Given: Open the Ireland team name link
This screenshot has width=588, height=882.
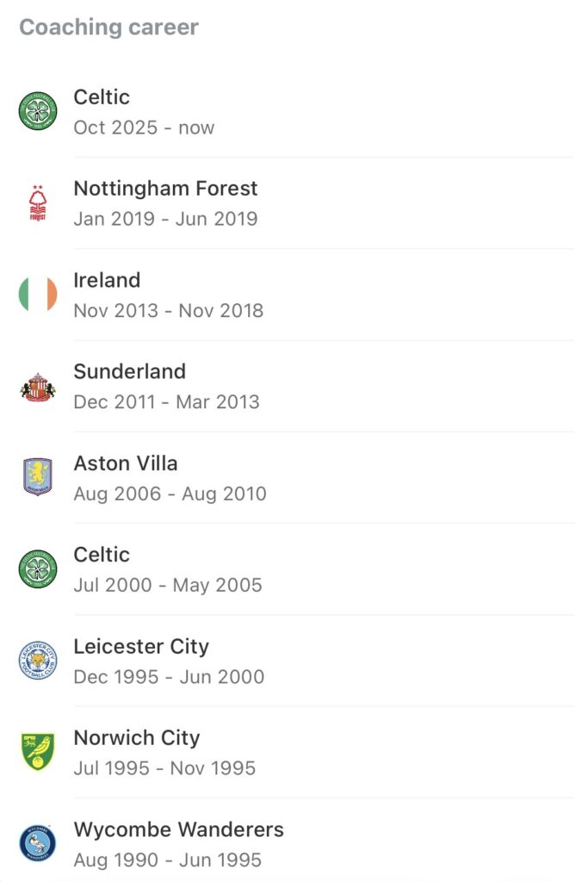Looking at the screenshot, I should click(107, 280).
